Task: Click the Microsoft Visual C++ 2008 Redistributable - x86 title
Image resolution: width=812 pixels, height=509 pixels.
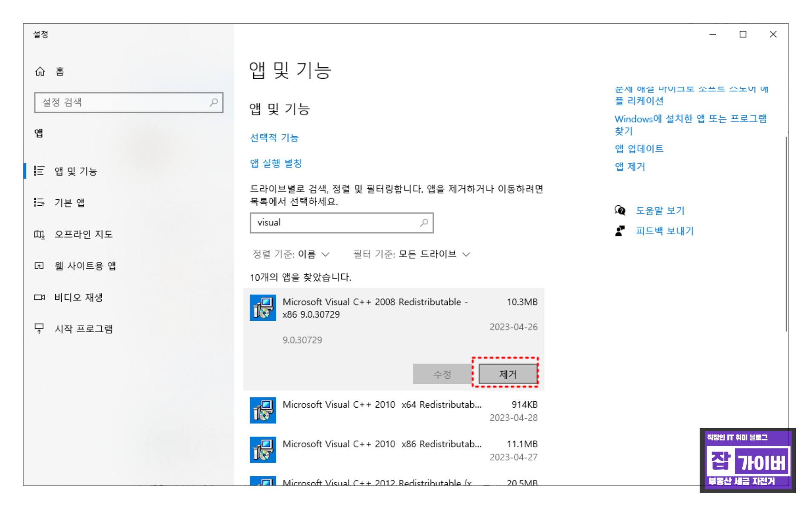Action: [x=375, y=308]
